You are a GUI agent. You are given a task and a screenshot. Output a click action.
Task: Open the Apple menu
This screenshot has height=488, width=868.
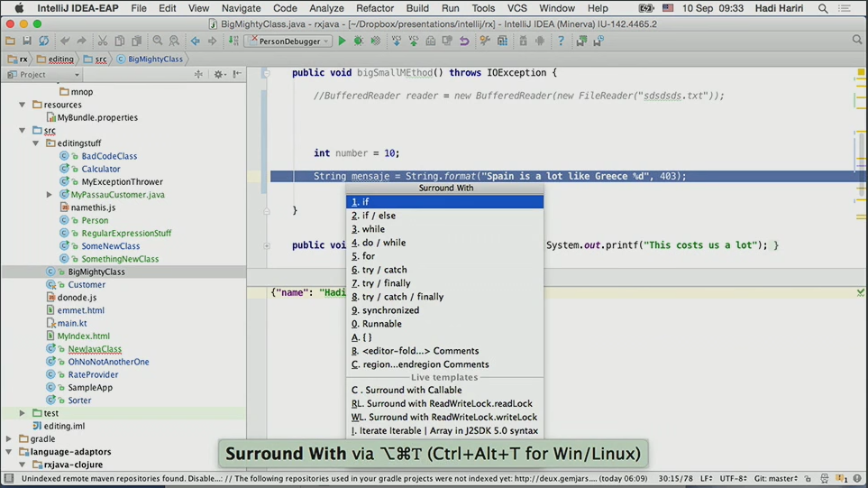[x=18, y=8]
